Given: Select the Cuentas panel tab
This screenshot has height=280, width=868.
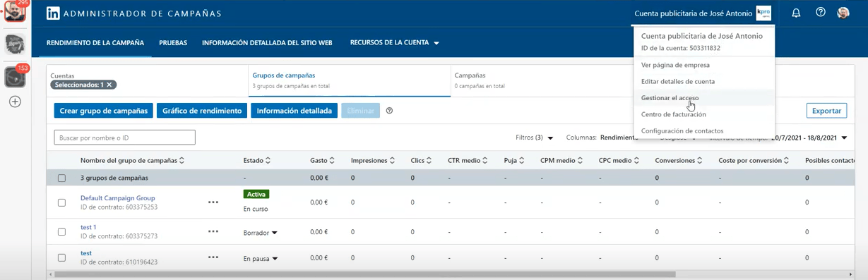Looking at the screenshot, I should (146, 80).
